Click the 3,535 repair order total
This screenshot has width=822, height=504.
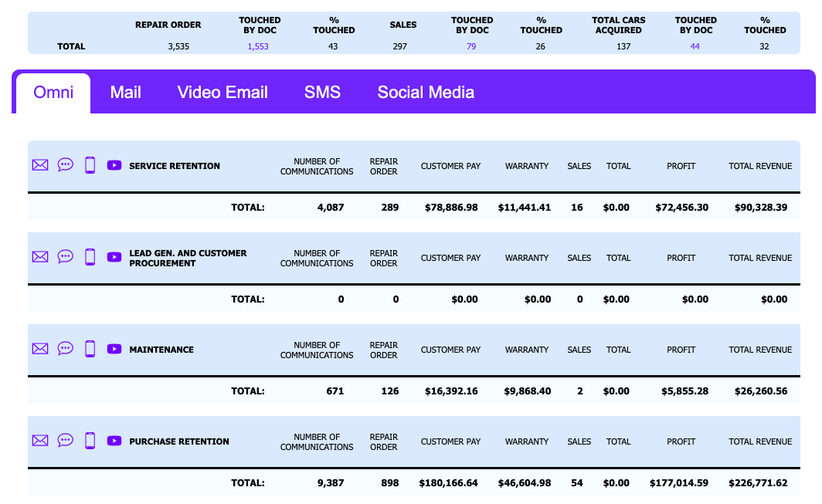click(x=178, y=46)
